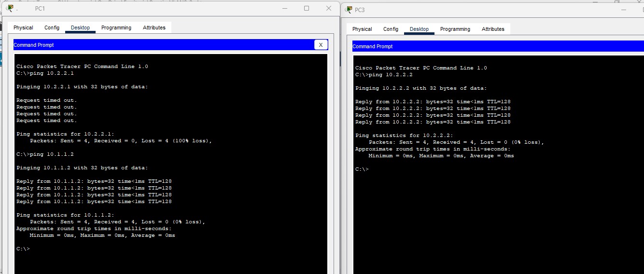Open the Config tab in PC3 window

point(391,29)
